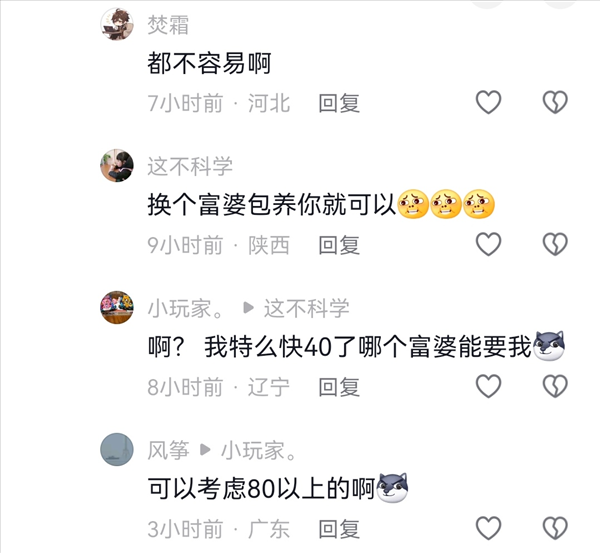Open 这不科学's profile avatar
Image resolution: width=600 pixels, height=553 pixels.
pyautogui.click(x=117, y=166)
